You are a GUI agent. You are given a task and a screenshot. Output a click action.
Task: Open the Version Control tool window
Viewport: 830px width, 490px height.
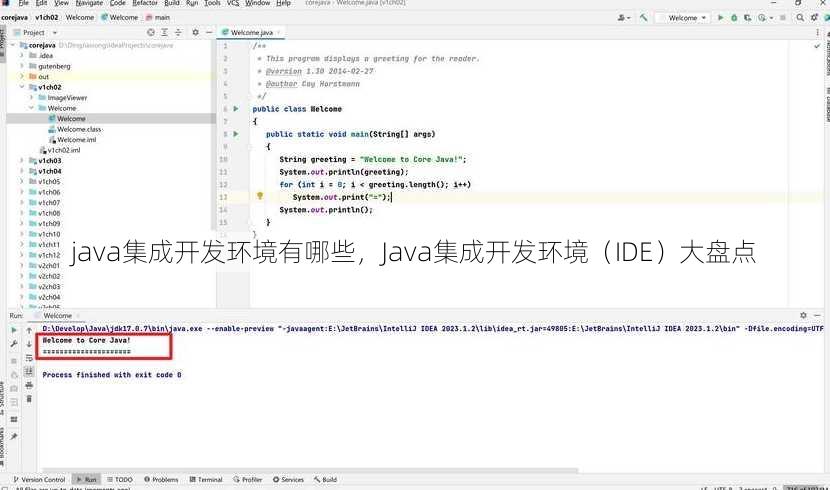(39, 479)
